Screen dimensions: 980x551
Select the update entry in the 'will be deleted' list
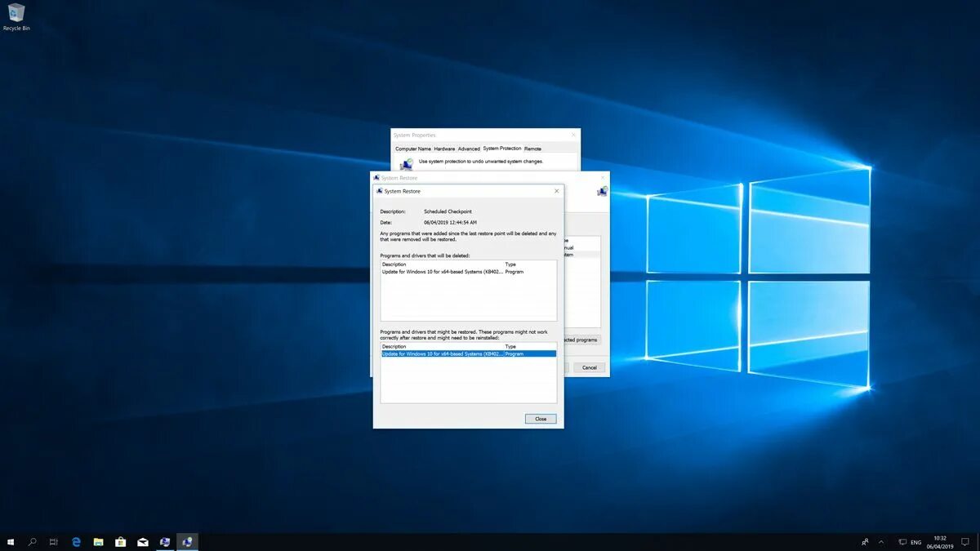pyautogui.click(x=469, y=272)
